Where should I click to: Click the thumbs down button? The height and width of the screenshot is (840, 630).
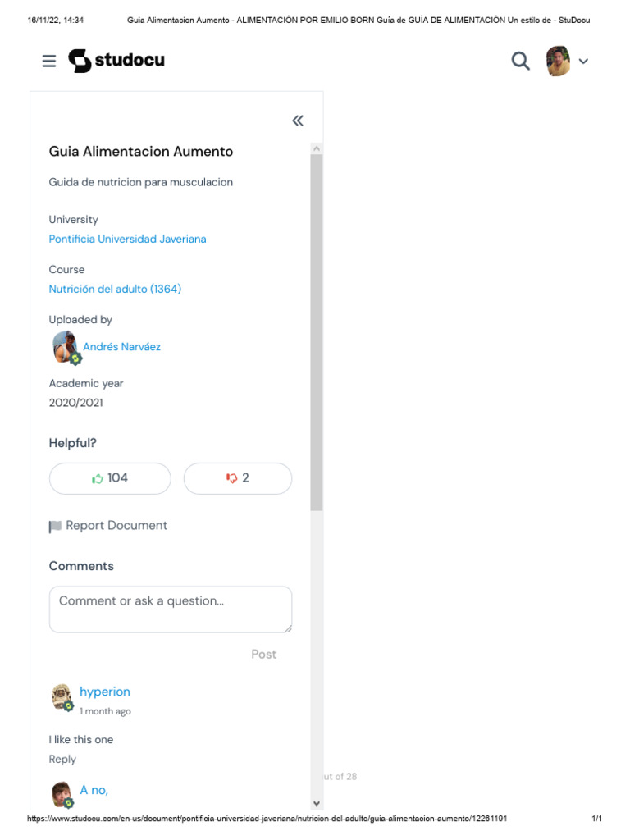tap(237, 478)
